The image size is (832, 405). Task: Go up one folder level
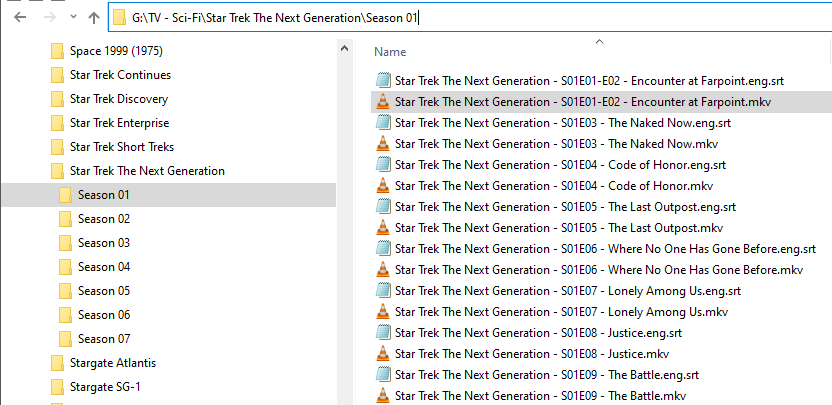[x=93, y=17]
